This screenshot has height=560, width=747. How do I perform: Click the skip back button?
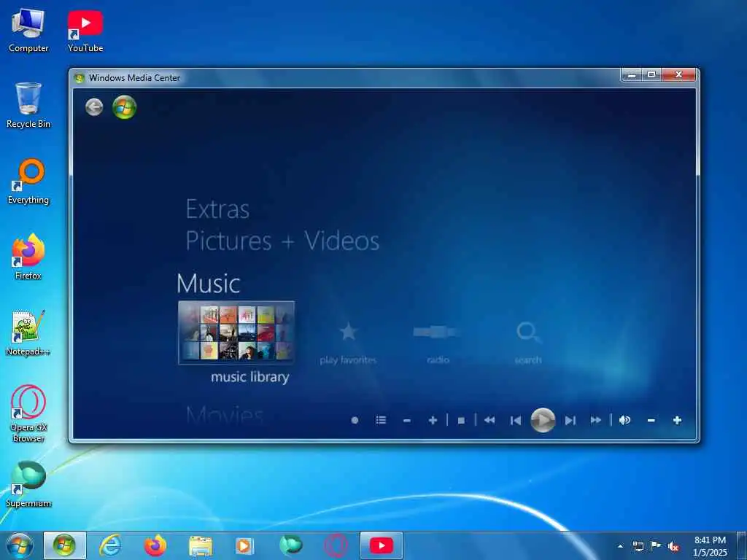(516, 421)
